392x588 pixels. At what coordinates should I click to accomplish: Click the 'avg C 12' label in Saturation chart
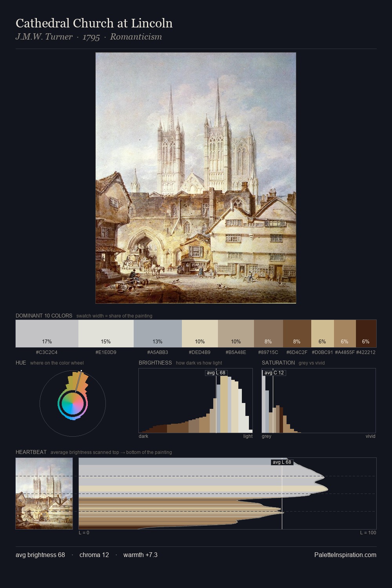click(x=274, y=373)
